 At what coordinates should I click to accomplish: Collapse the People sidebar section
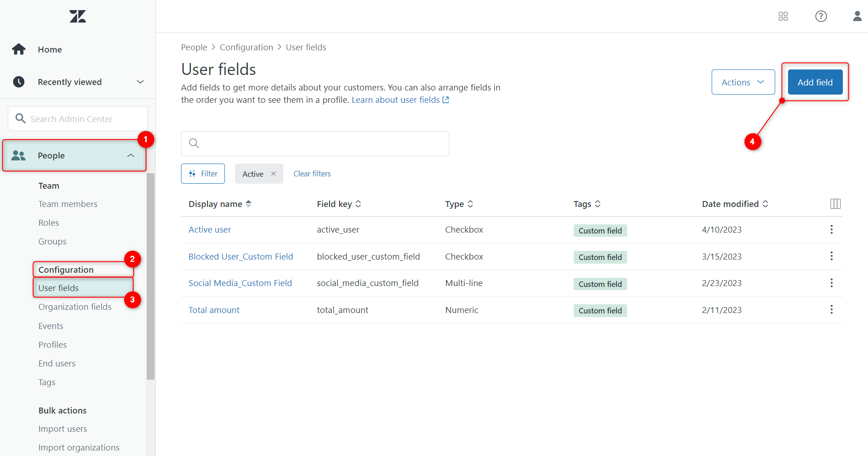[x=130, y=156]
